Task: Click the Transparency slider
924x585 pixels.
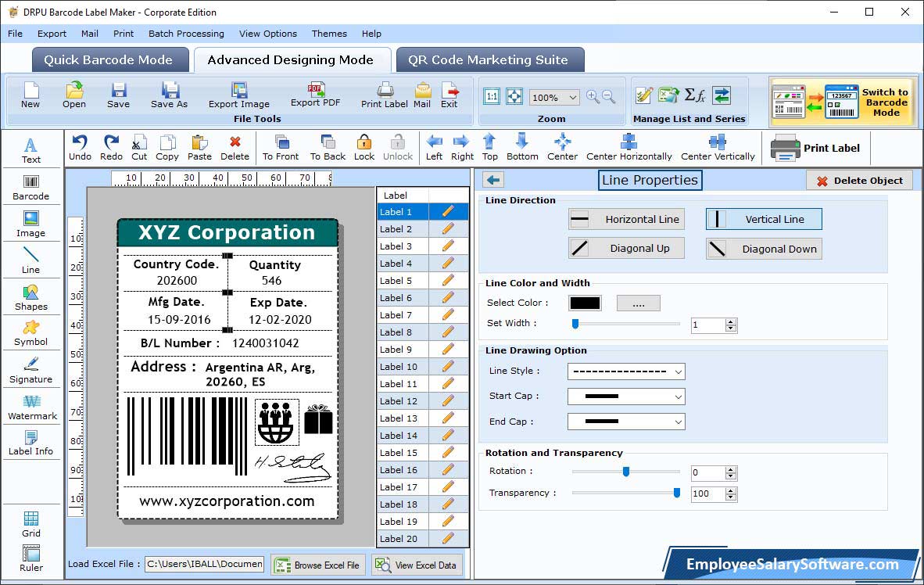Action: click(626, 493)
